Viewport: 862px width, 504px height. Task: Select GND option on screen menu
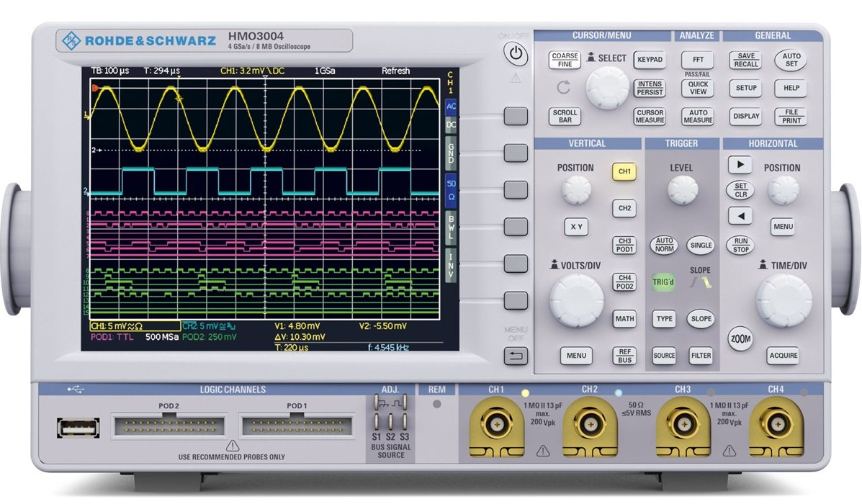(451, 153)
